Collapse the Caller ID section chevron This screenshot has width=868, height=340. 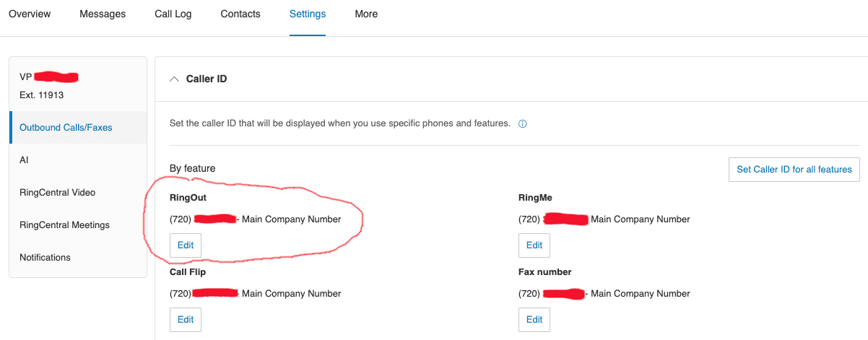point(174,79)
